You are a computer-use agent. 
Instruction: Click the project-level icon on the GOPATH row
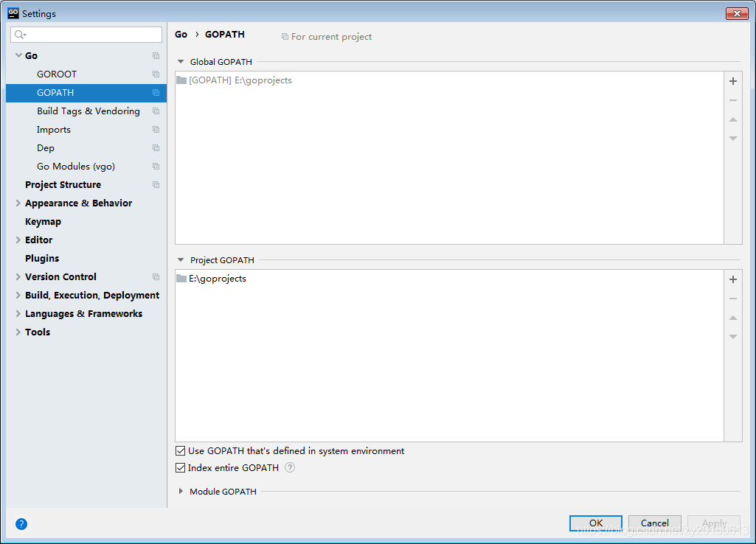(x=156, y=93)
